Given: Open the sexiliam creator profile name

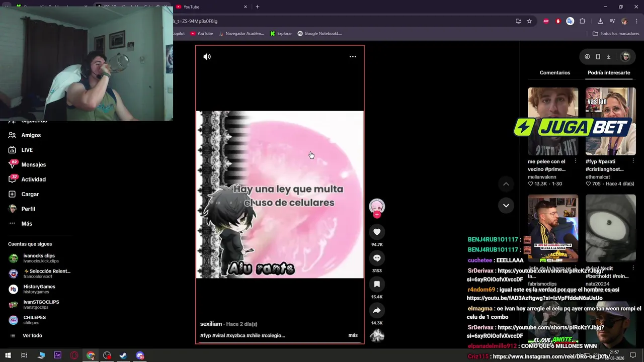Looking at the screenshot, I should coord(211,324).
